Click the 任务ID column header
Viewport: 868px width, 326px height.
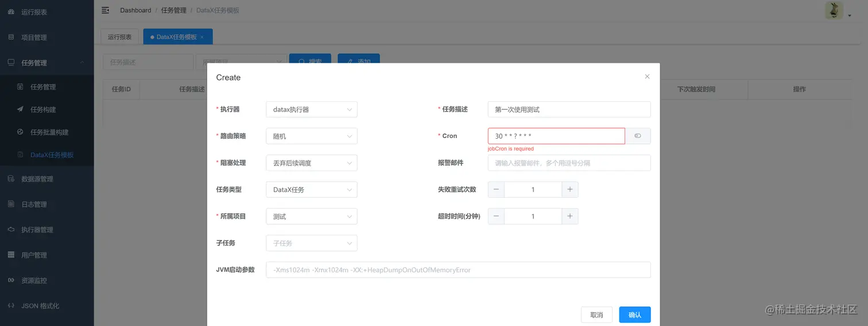coord(121,89)
